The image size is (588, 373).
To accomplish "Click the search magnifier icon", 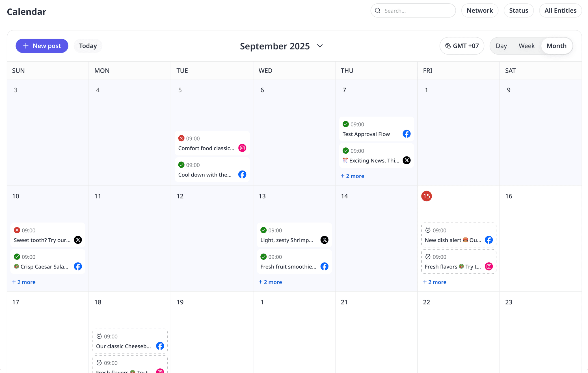I will [378, 11].
